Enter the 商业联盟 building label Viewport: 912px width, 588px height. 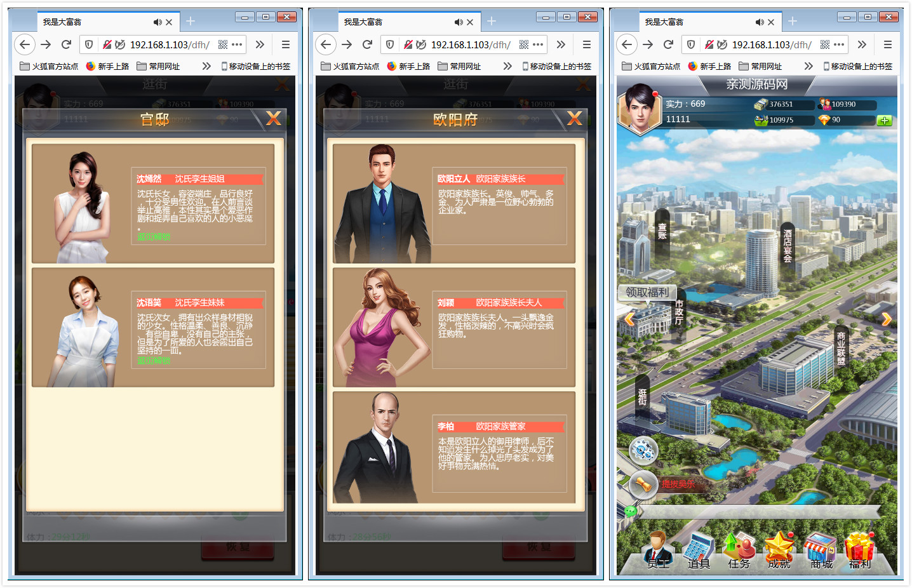tap(842, 349)
